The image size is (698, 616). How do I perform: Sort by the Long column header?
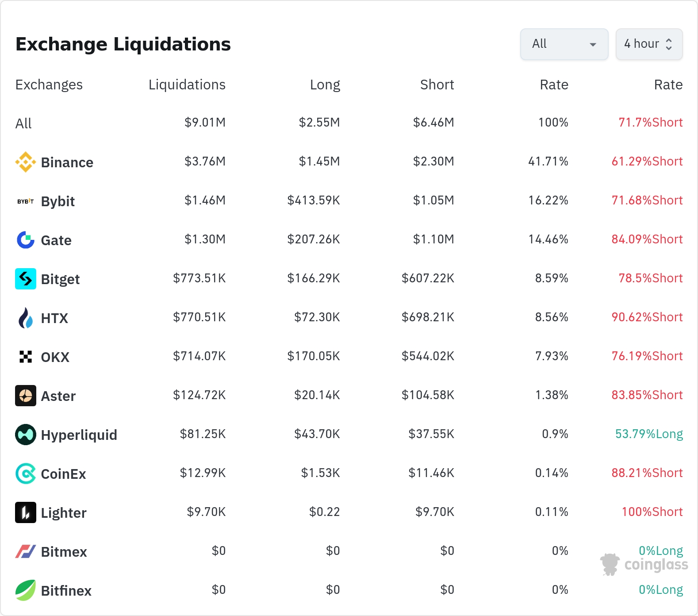tap(325, 85)
